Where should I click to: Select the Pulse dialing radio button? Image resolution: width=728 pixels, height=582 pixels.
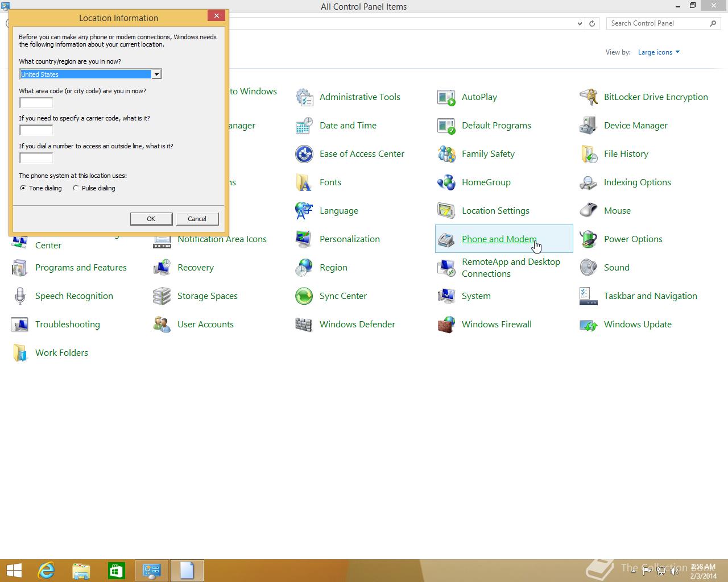point(76,188)
